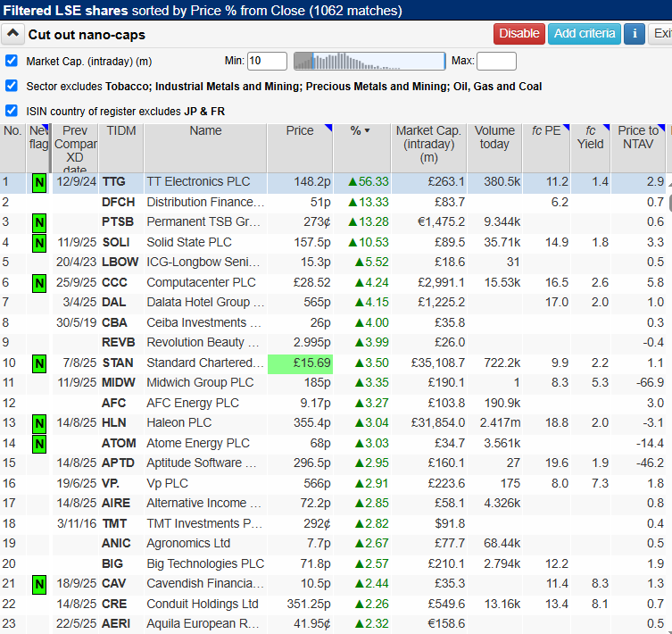Viewport: 672px width, 634px height.
Task: Click the TMT ticker
Action: [114, 523]
